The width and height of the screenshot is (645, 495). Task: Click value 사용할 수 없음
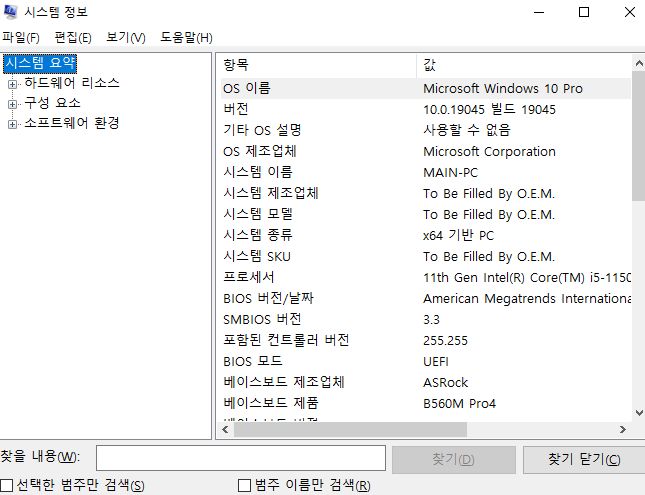(467, 130)
